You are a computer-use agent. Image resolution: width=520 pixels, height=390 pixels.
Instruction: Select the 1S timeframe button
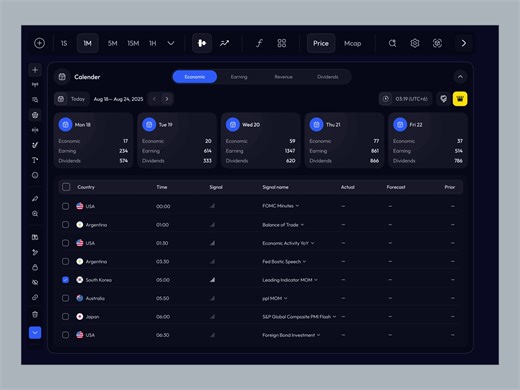click(64, 43)
